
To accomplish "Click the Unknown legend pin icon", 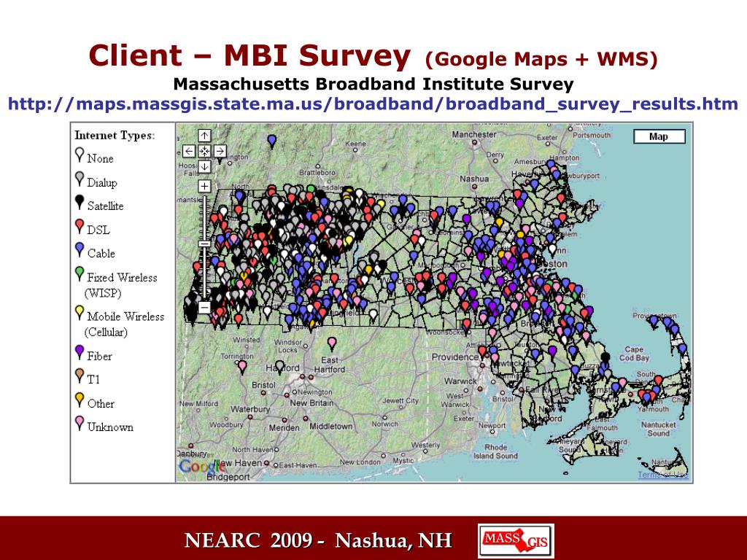I will pos(80,424).
